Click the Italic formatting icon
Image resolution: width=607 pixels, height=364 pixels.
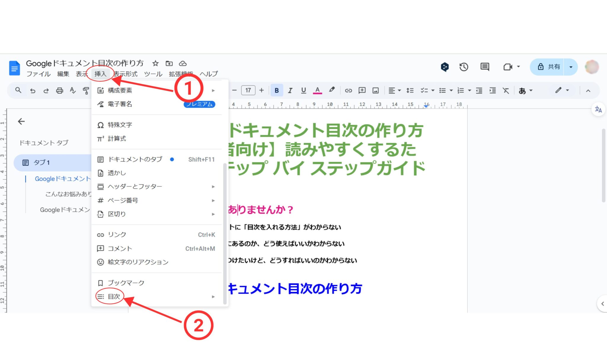point(290,90)
